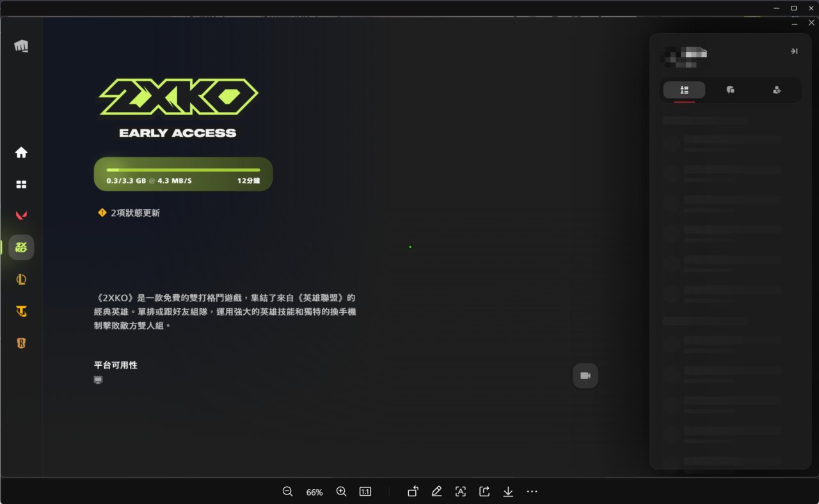Open League of Legends from the sidebar

pyautogui.click(x=21, y=279)
